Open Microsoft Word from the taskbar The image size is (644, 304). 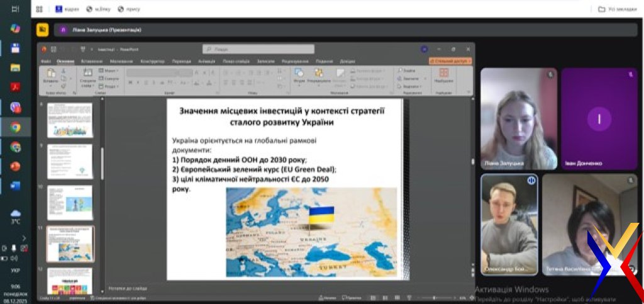(x=15, y=186)
